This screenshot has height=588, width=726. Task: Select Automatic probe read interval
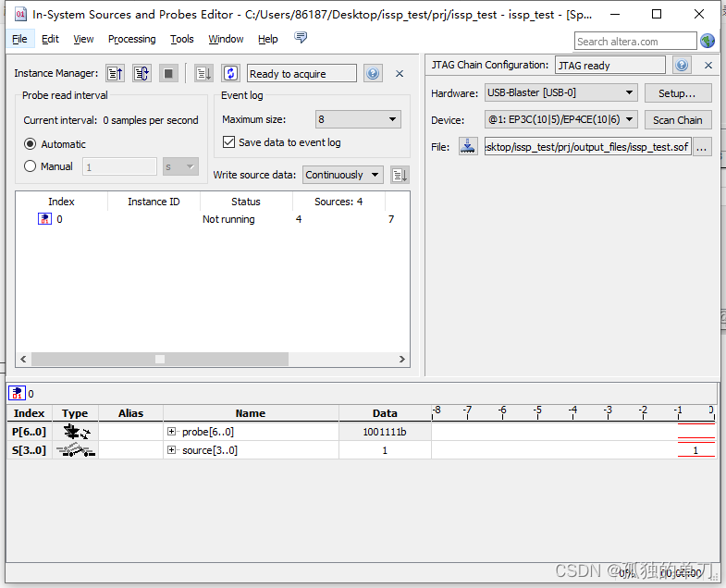[x=31, y=144]
